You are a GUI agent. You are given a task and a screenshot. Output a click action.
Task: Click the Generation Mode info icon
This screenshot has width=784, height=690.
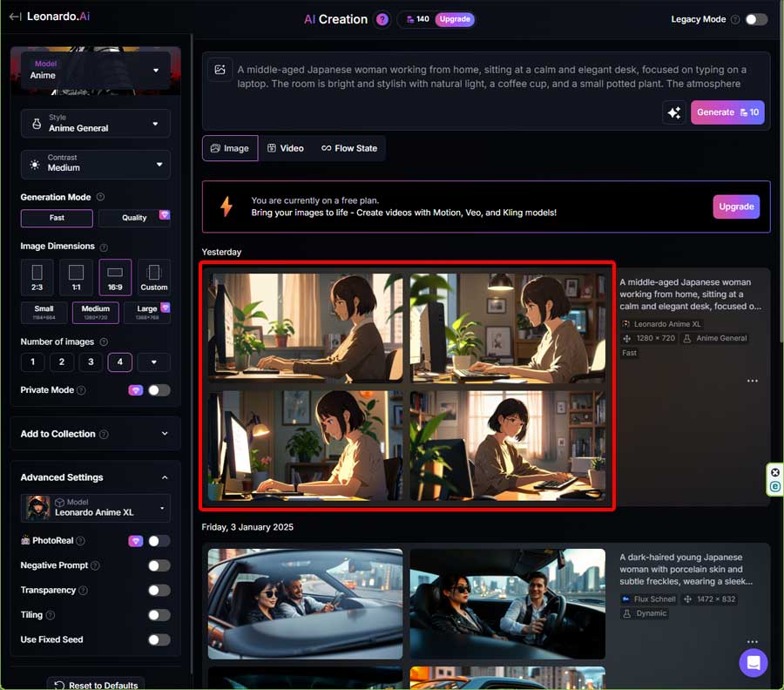[x=100, y=198]
